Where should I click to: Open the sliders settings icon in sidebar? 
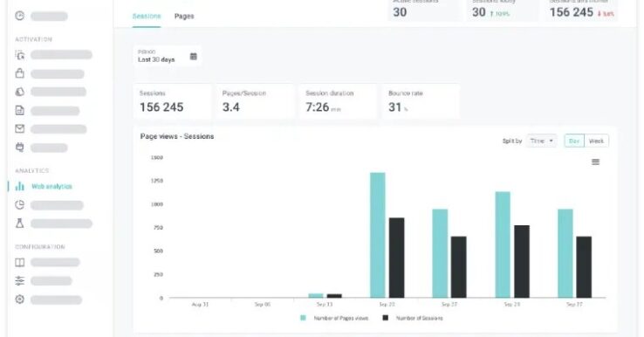pyautogui.click(x=20, y=281)
